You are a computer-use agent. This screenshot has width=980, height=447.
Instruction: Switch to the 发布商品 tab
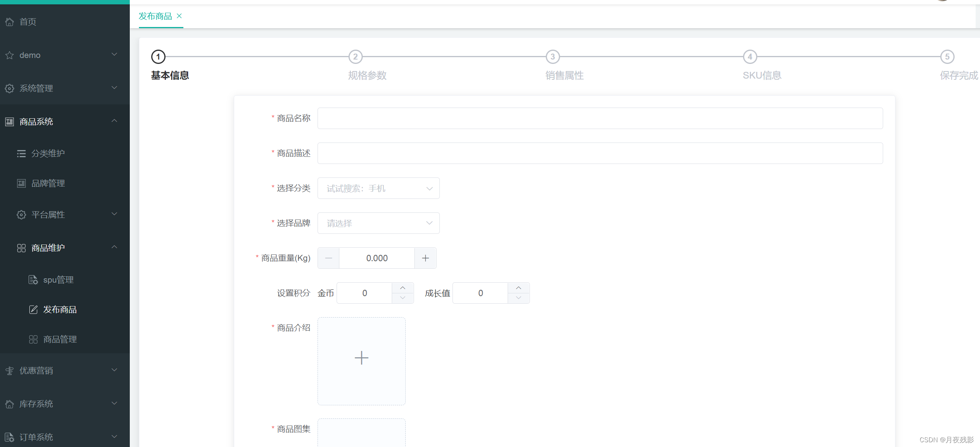(x=155, y=16)
